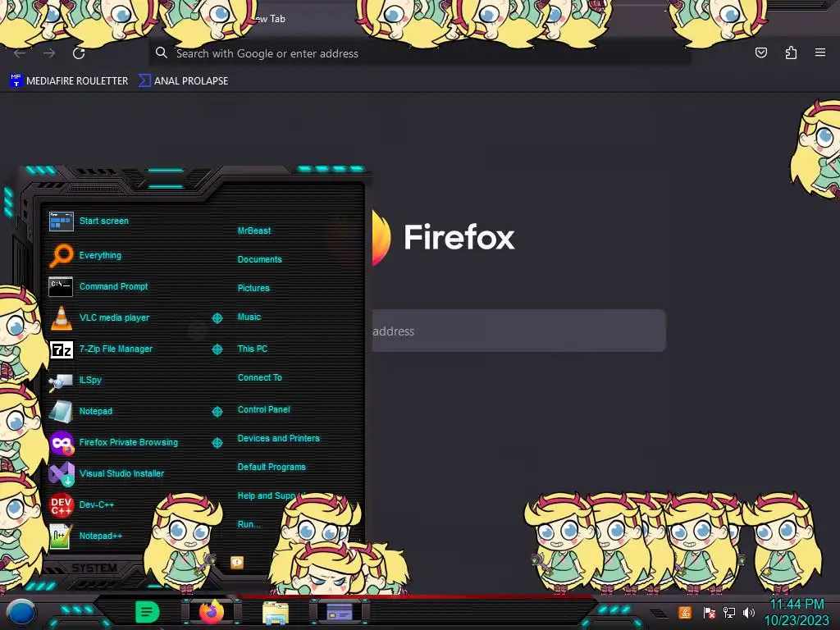Go forward in Firefox history
This screenshot has height=630, width=840.
(49, 53)
